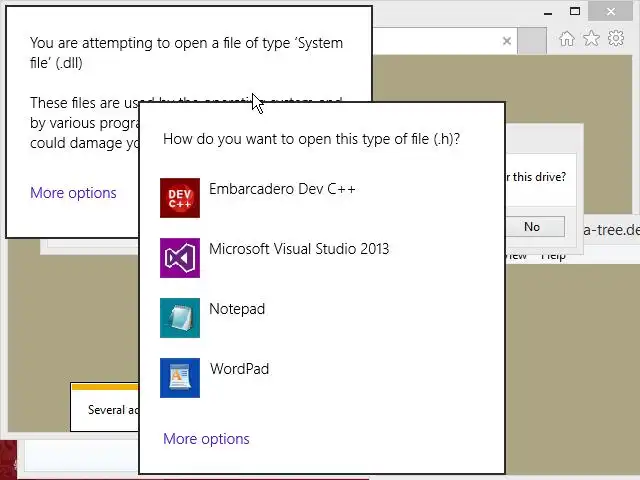Click More options in the .h dialog

(x=206, y=439)
